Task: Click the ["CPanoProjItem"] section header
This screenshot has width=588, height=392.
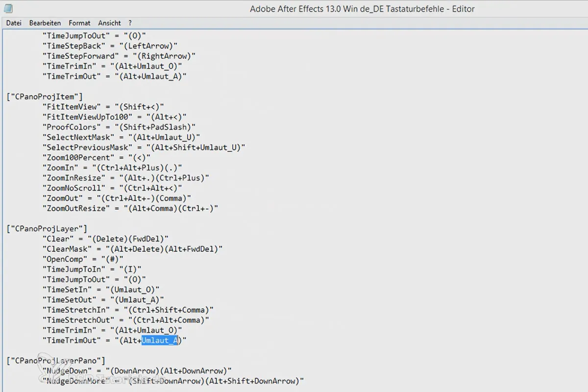Action: (x=45, y=97)
